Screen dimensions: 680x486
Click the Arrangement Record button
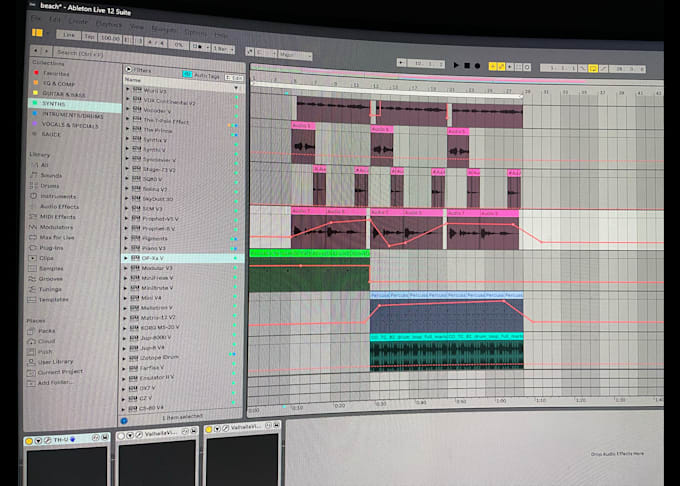pyautogui.click(x=477, y=66)
